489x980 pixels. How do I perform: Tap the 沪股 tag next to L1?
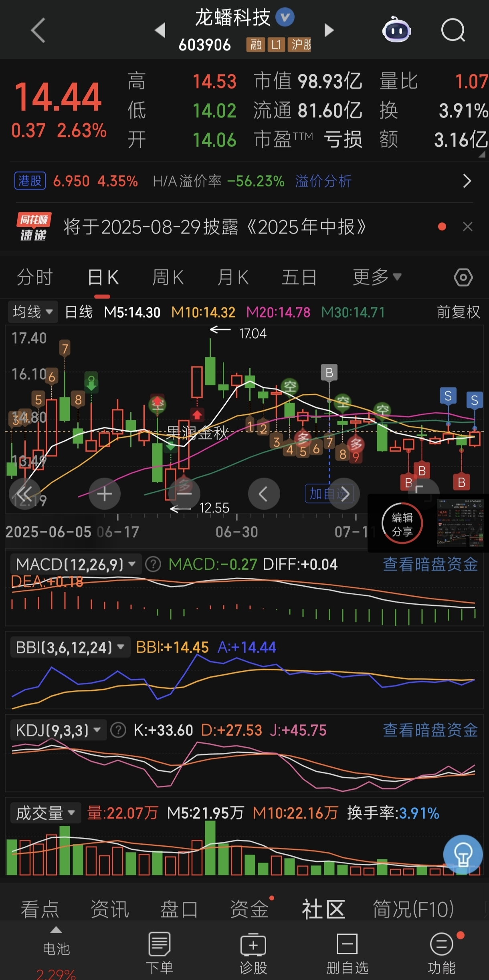[299, 44]
